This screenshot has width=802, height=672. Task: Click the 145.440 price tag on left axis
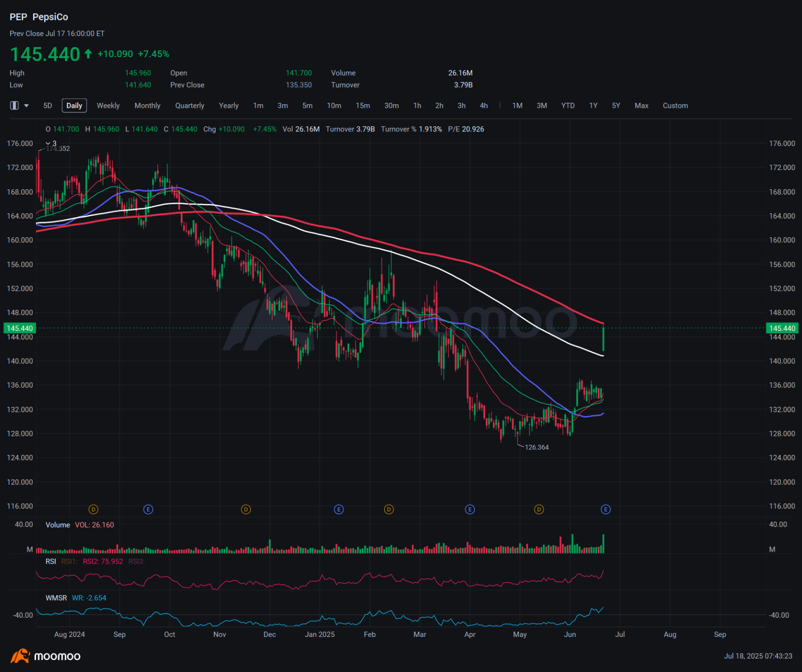(x=20, y=328)
